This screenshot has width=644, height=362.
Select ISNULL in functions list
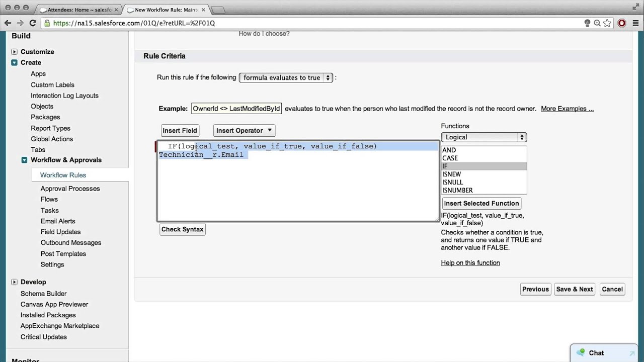pos(484,182)
